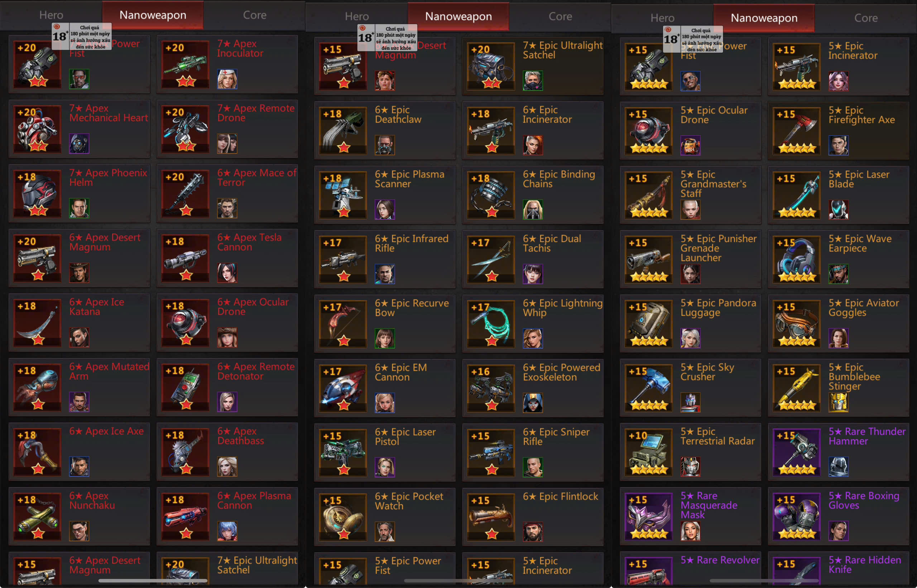Open the Core tab in middle panel
This screenshot has width=917, height=588.
(x=560, y=16)
